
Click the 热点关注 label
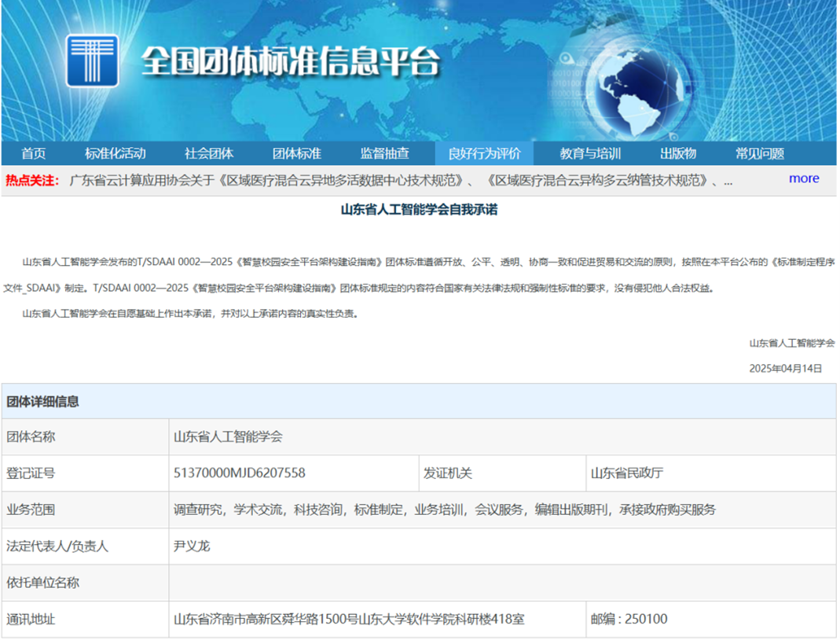pyautogui.click(x=32, y=180)
